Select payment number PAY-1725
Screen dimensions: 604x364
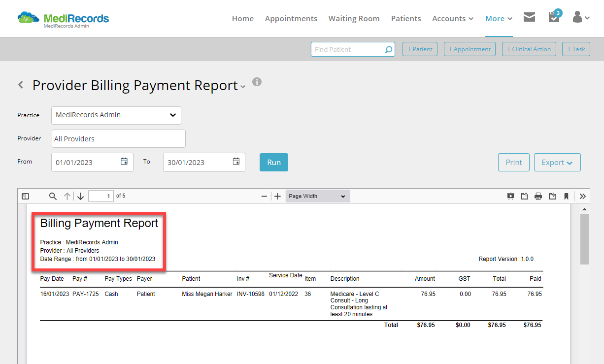point(87,294)
